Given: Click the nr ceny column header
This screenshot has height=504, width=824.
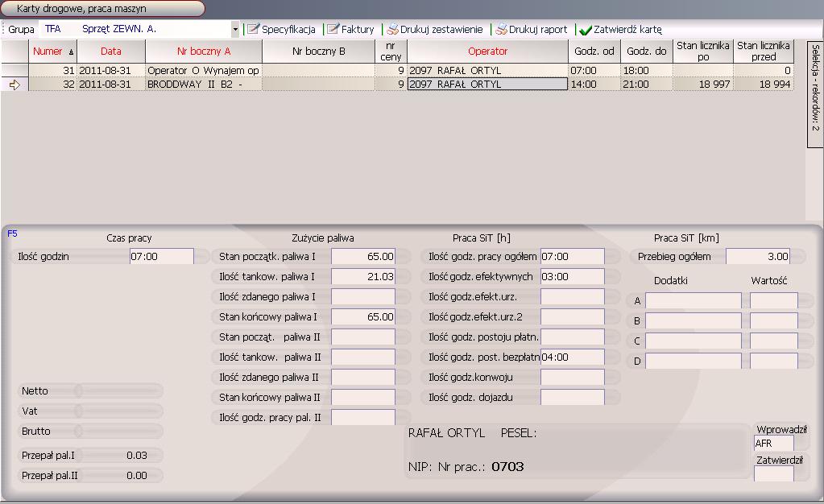Looking at the screenshot, I should 391,52.
